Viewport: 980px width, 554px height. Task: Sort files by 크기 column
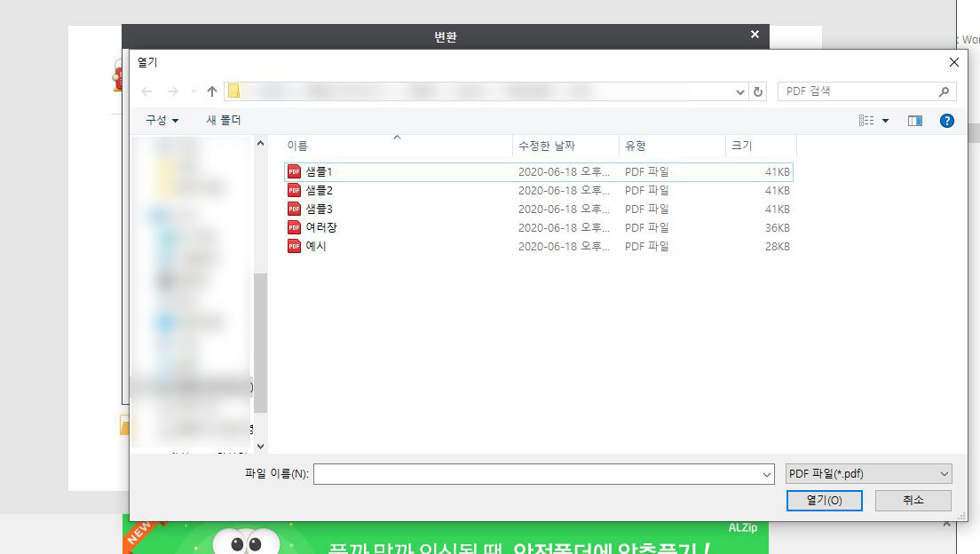(761, 146)
